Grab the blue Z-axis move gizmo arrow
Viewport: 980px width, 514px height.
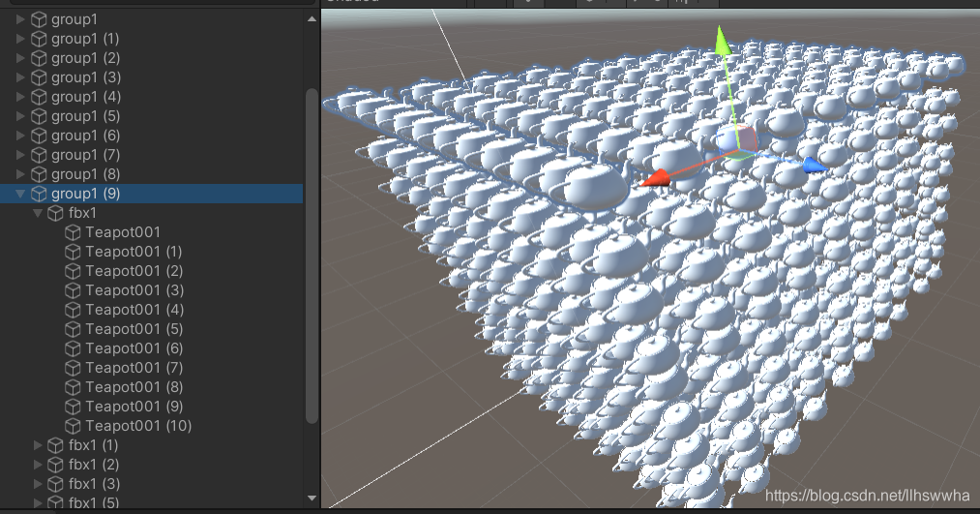pyautogui.click(x=815, y=166)
